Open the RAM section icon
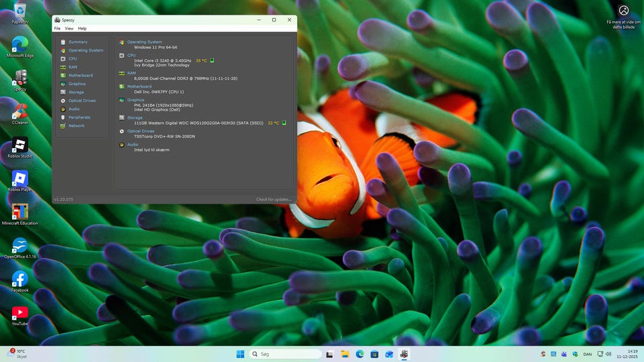This screenshot has height=362, width=644. [x=63, y=67]
